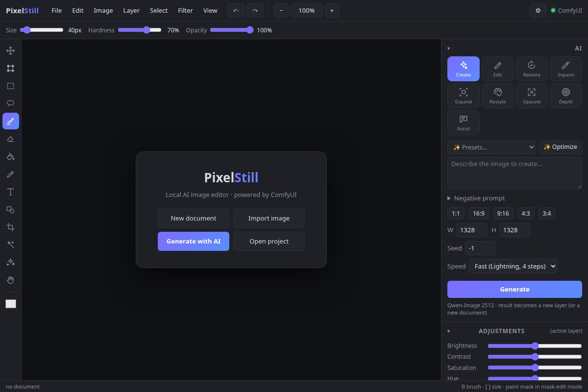This screenshot has height=392, width=588.
Task: Select the Brush tool
Action: [x=10, y=121]
